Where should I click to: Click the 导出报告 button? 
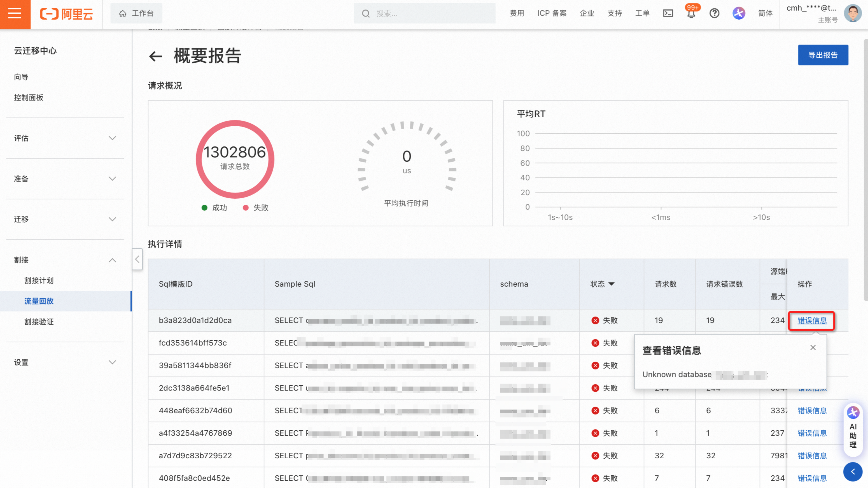click(x=823, y=55)
